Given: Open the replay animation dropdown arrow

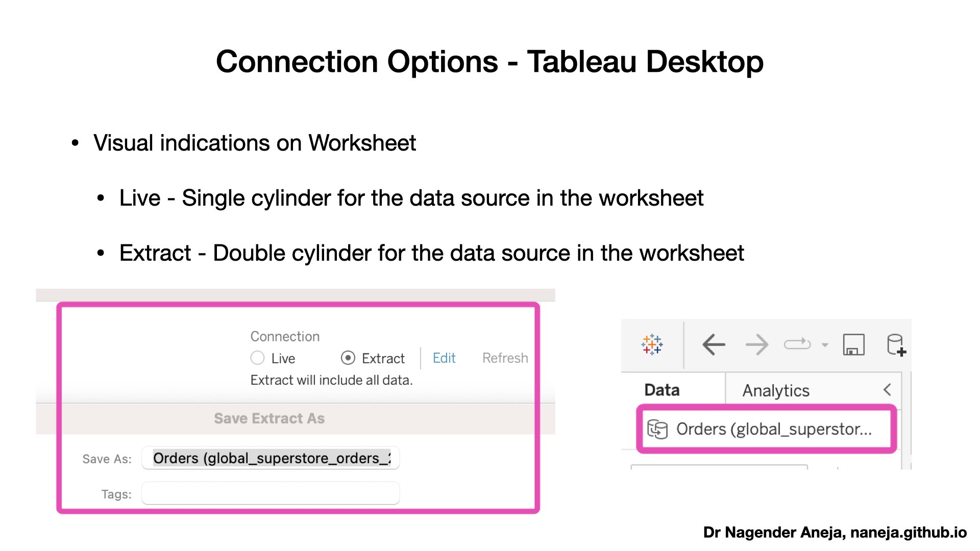Looking at the screenshot, I should (x=825, y=345).
